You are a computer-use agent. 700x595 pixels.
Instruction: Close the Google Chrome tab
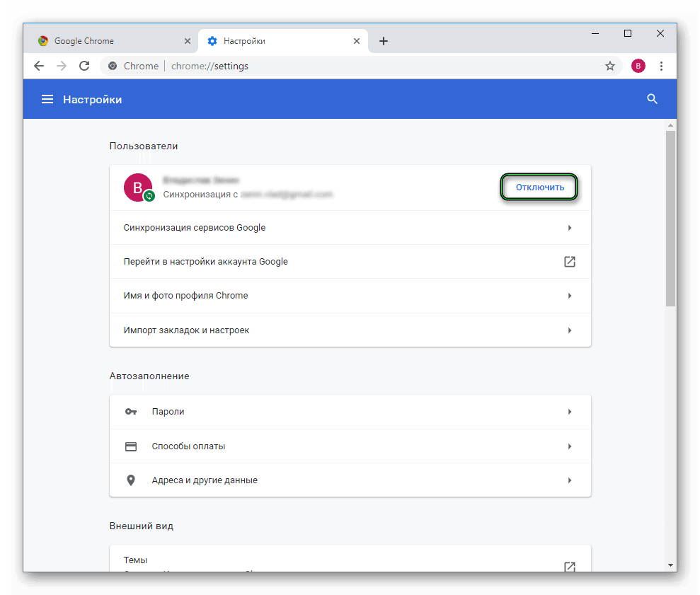point(188,41)
